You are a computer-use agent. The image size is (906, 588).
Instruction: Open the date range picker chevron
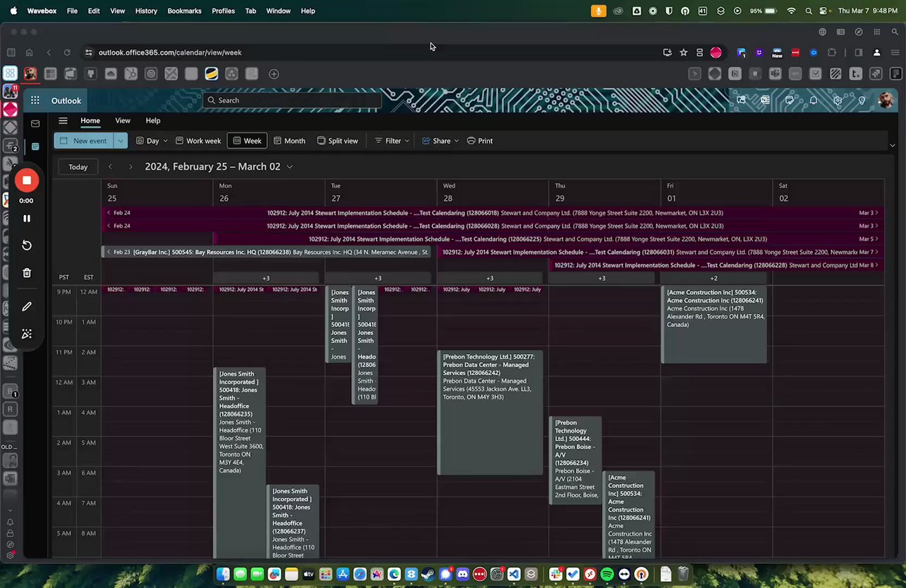289,167
